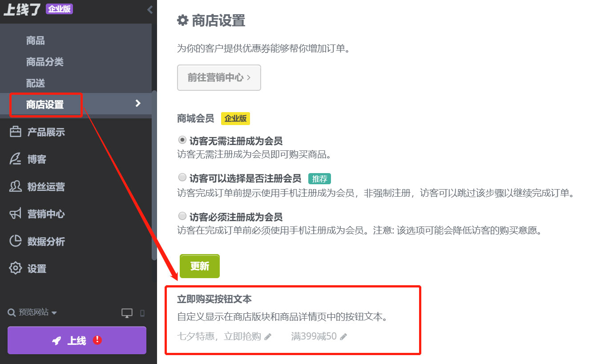This screenshot has height=364, width=589.
Task: Go to the 配送 menu item
Action: [x=35, y=83]
